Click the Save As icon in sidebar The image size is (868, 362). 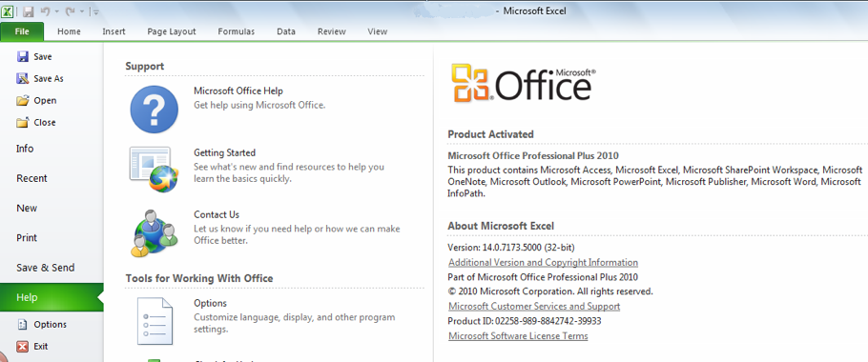click(x=23, y=78)
